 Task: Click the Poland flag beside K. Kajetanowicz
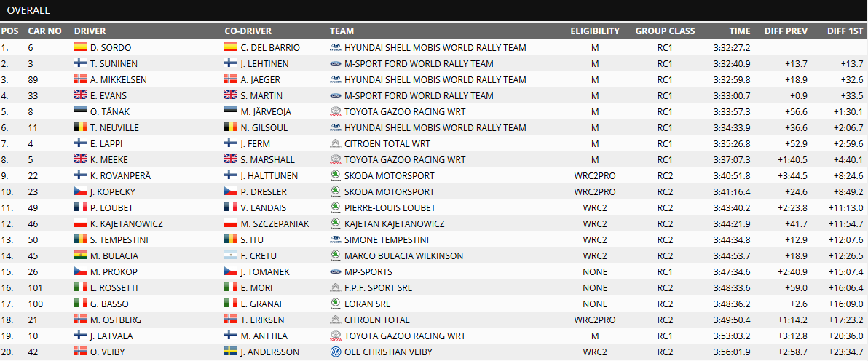(x=80, y=224)
